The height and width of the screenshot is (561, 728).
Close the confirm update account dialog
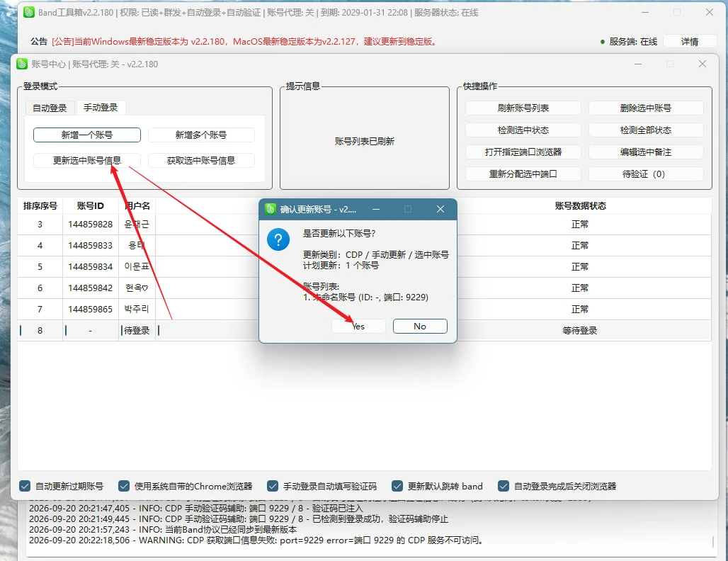click(440, 209)
